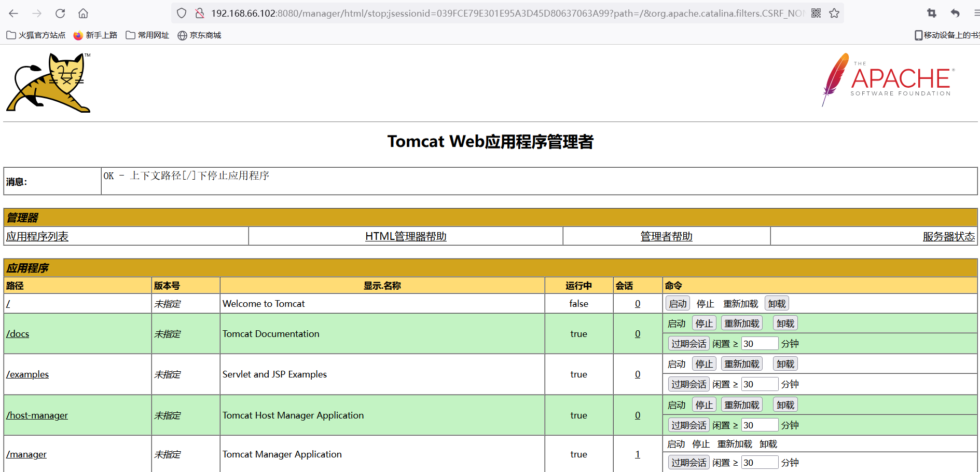
Task: Click the session count for /host-manager
Action: click(x=638, y=415)
